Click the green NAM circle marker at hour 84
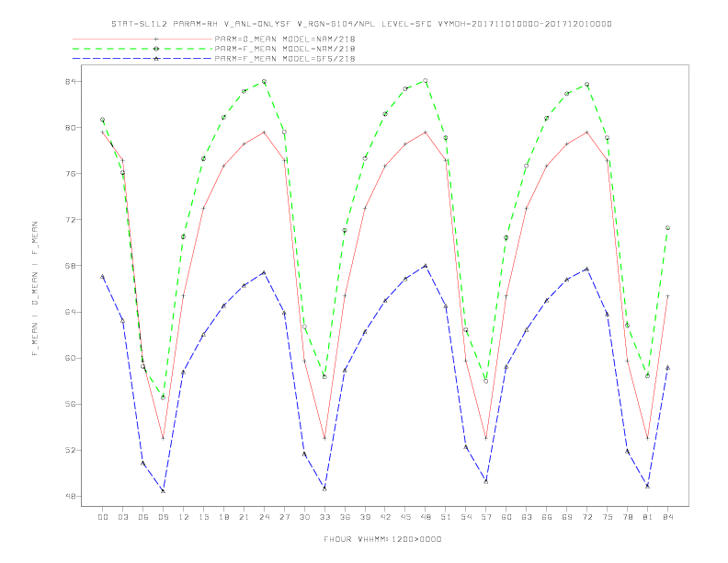Image resolution: width=728 pixels, height=563 pixels. pos(667,228)
